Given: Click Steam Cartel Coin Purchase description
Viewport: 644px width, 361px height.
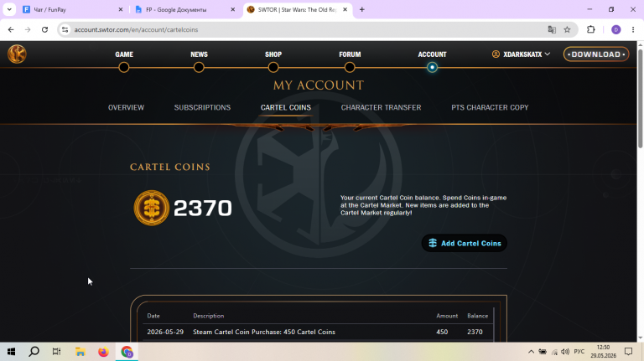Looking at the screenshot, I should click(264, 332).
